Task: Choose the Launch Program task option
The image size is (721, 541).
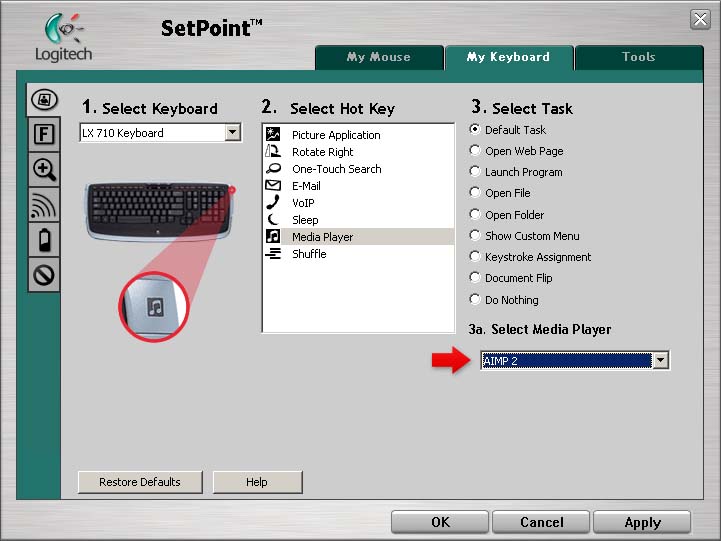Action: pyautogui.click(x=475, y=172)
